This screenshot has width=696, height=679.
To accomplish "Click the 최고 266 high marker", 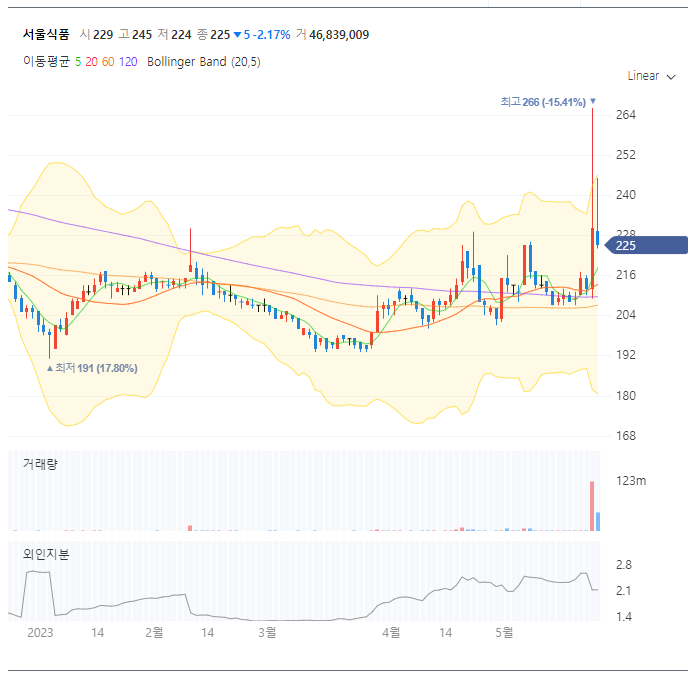I will point(548,102).
